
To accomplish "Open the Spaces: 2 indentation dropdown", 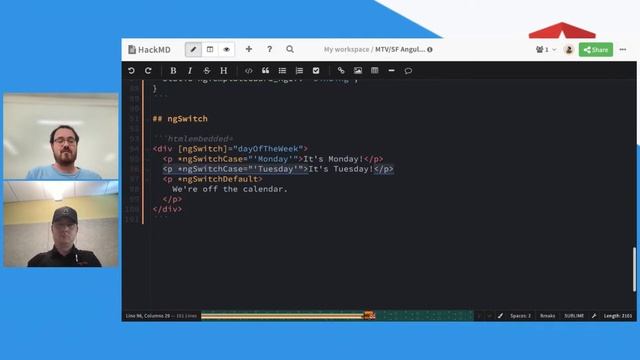I will click(x=521, y=316).
